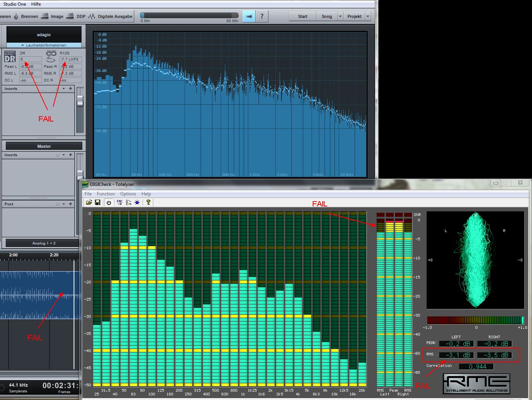
Task: Open File menu in DIGICheck
Action: pyautogui.click(x=88, y=194)
